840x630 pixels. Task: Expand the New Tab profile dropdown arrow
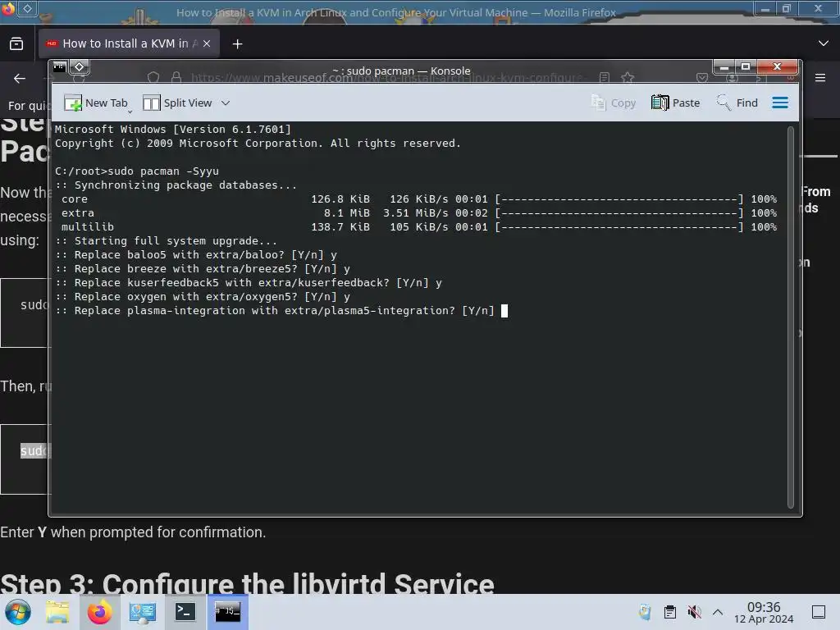click(x=130, y=112)
